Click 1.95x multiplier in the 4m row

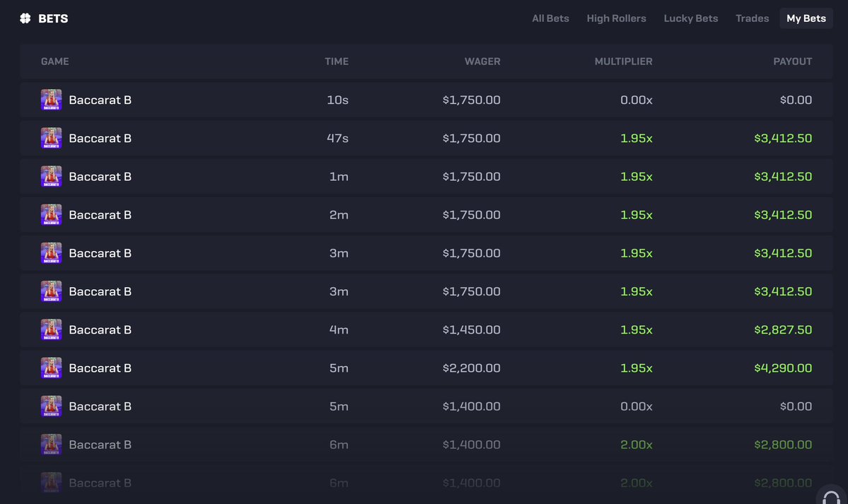[x=636, y=330]
